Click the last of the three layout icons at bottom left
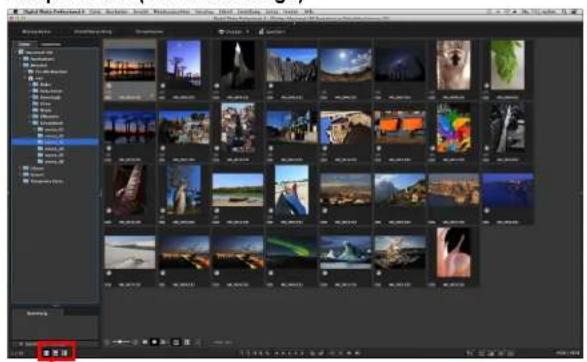Image resolution: width=587 pixels, height=362 pixels. [65, 353]
